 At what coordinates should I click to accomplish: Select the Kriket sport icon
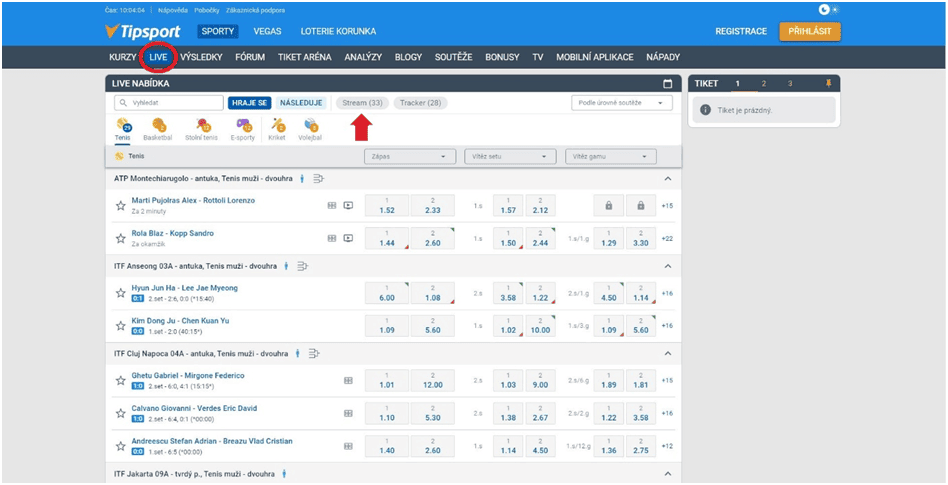tap(277, 129)
